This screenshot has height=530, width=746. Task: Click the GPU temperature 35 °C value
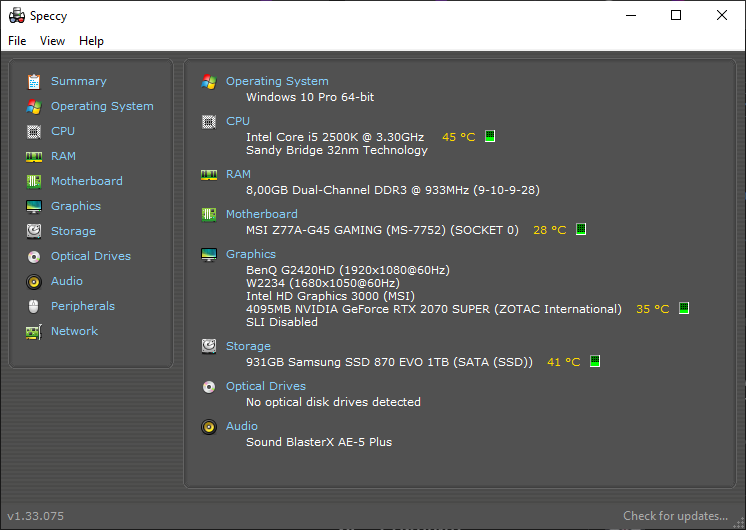652,309
